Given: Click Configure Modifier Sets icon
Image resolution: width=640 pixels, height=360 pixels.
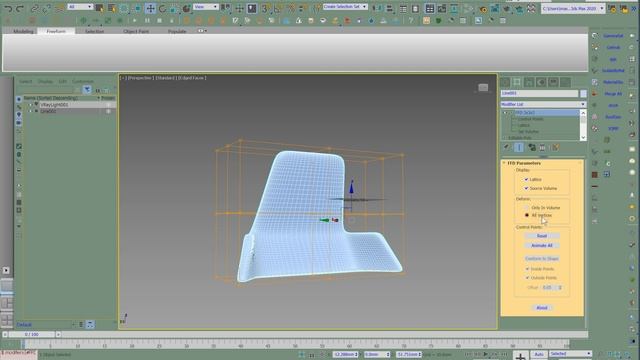Looking at the screenshot, I should pyautogui.click(x=556, y=147).
